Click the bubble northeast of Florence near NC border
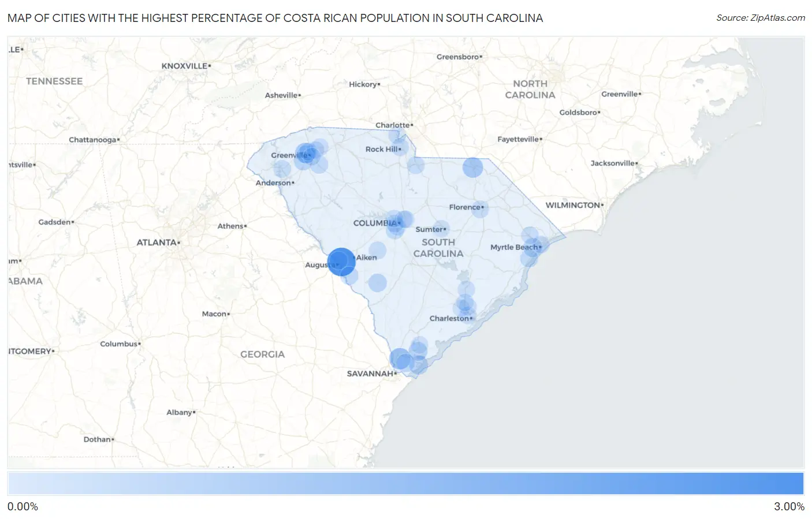Screen dimensions: 812x519 pos(472,167)
